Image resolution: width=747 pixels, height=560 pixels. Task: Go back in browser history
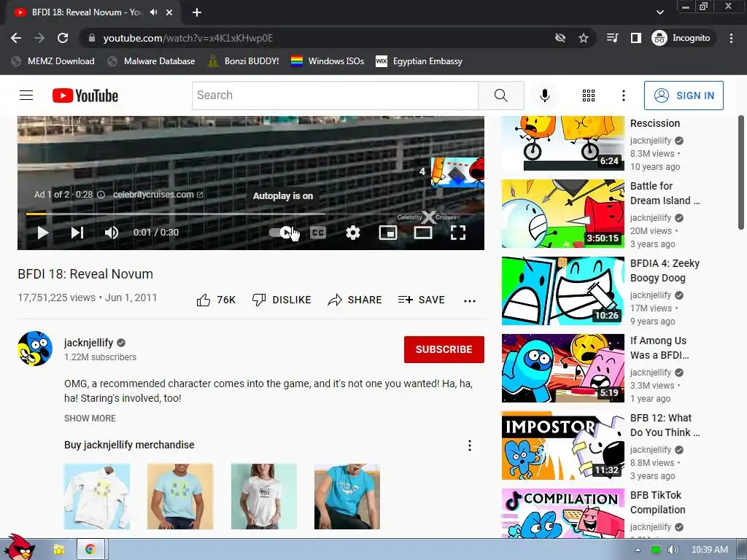point(16,38)
